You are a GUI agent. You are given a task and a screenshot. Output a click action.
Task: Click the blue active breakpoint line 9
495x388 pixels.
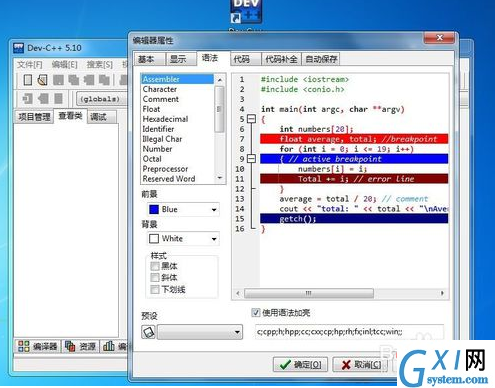click(x=354, y=159)
